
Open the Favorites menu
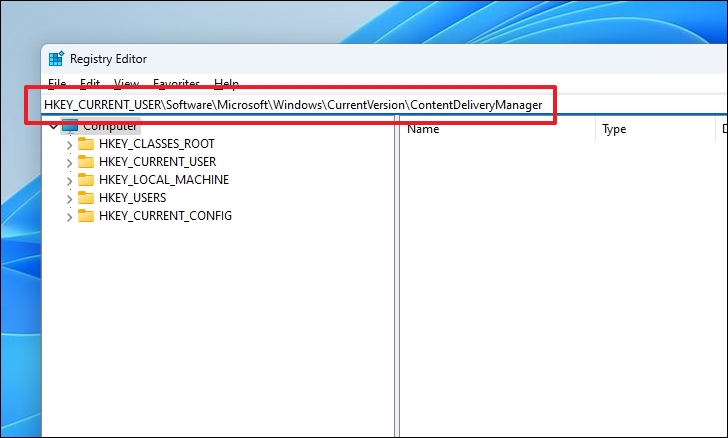coord(176,84)
